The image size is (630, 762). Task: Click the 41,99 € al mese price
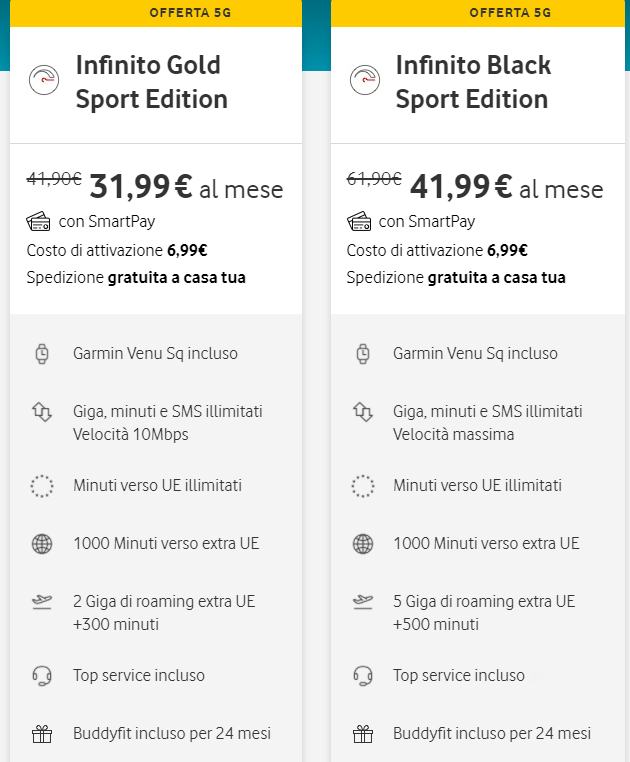point(506,186)
